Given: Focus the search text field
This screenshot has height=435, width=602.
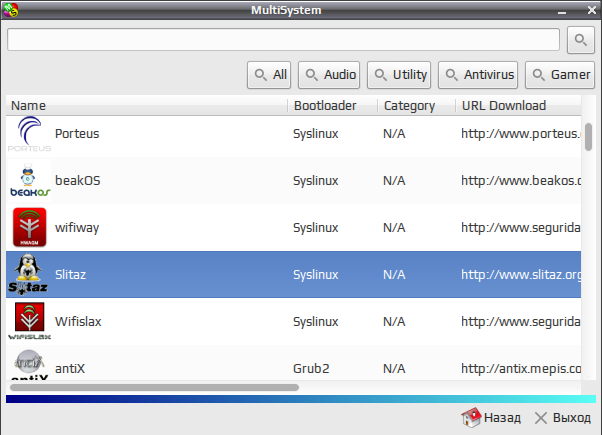Looking at the screenshot, I should (283, 40).
